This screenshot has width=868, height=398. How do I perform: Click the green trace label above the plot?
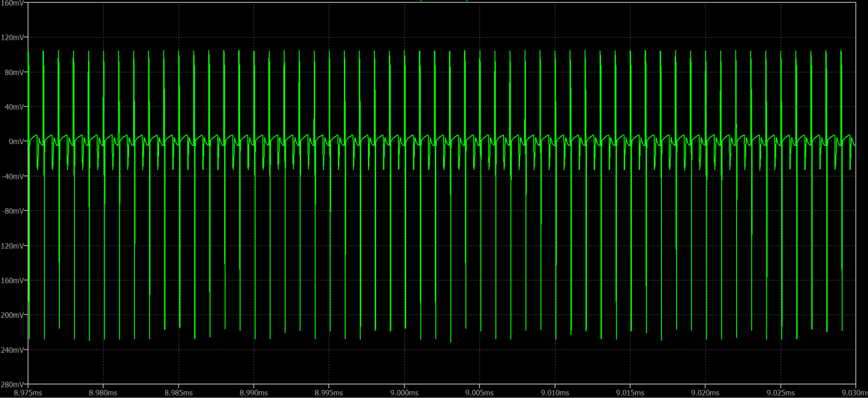tap(444, 1)
